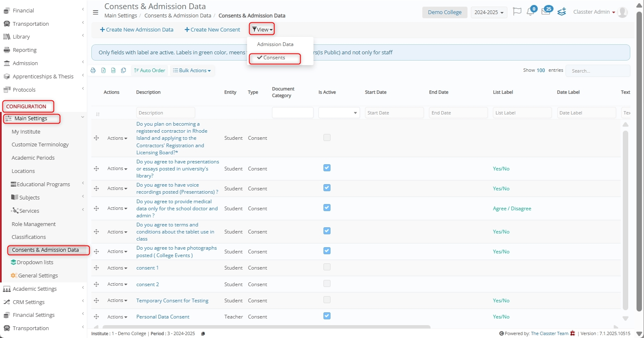Expand the Bulk Actions dropdown
This screenshot has height=338, width=644.
(192, 71)
